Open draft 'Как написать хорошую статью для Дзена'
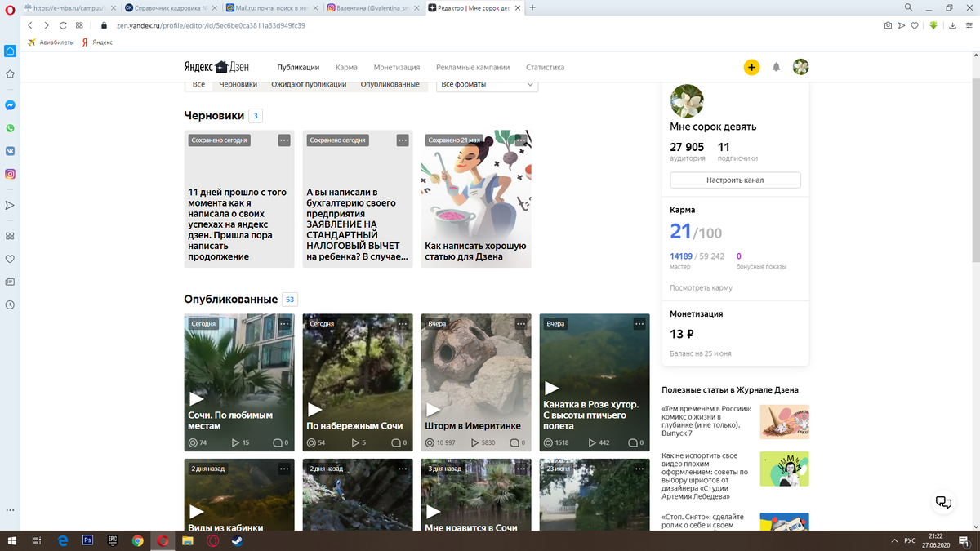Screen dimensions: 980x551 (x=476, y=198)
